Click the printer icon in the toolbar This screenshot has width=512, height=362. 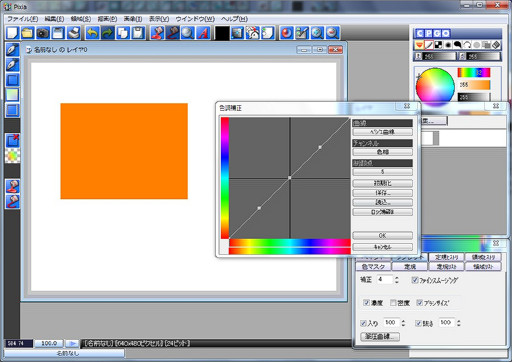pos(74,33)
